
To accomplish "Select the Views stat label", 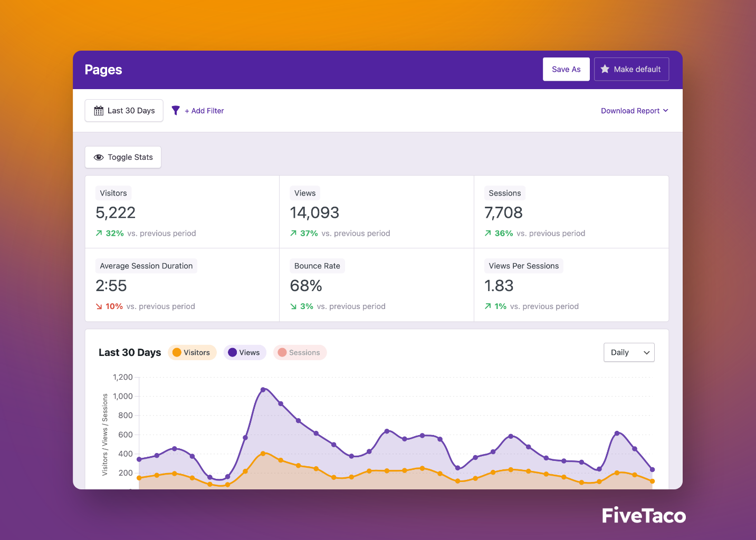I will coord(305,193).
